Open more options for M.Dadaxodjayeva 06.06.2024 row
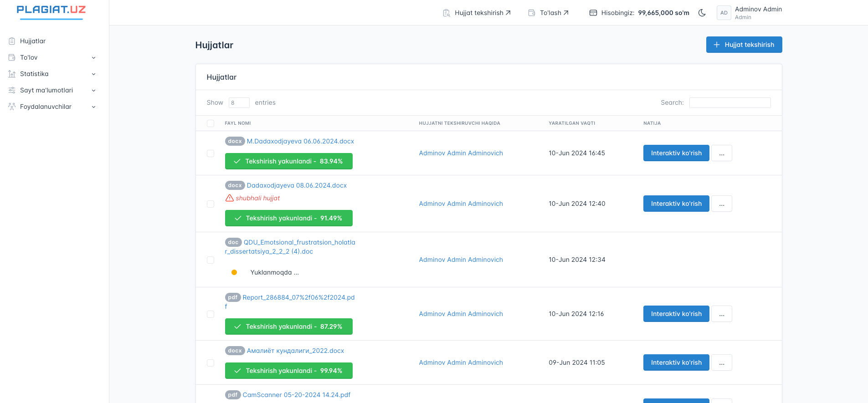Image resolution: width=868 pixels, height=403 pixels. (722, 153)
